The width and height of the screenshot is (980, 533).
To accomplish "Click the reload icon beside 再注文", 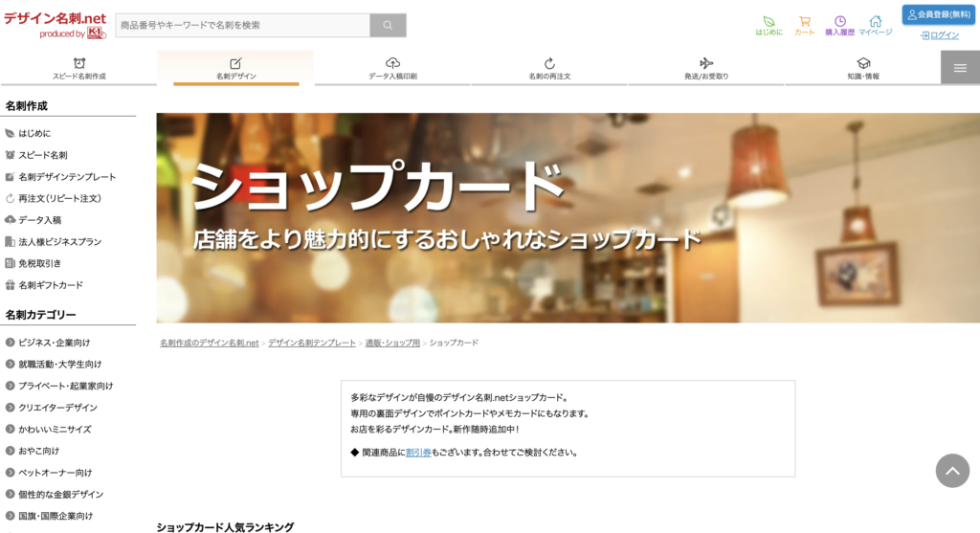I will click(10, 198).
